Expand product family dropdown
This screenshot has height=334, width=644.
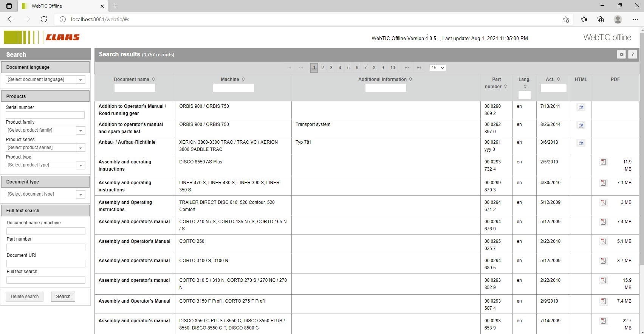[x=80, y=130]
